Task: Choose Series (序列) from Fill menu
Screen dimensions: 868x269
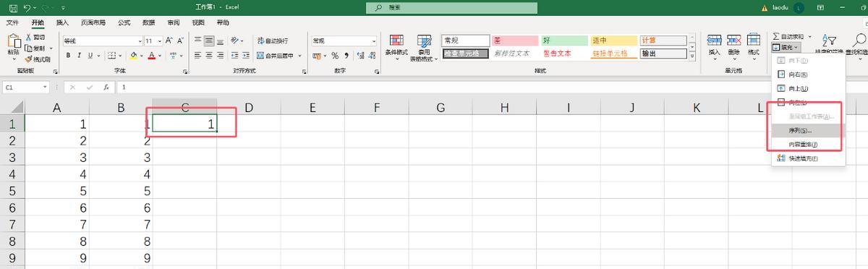Action: tap(807, 130)
